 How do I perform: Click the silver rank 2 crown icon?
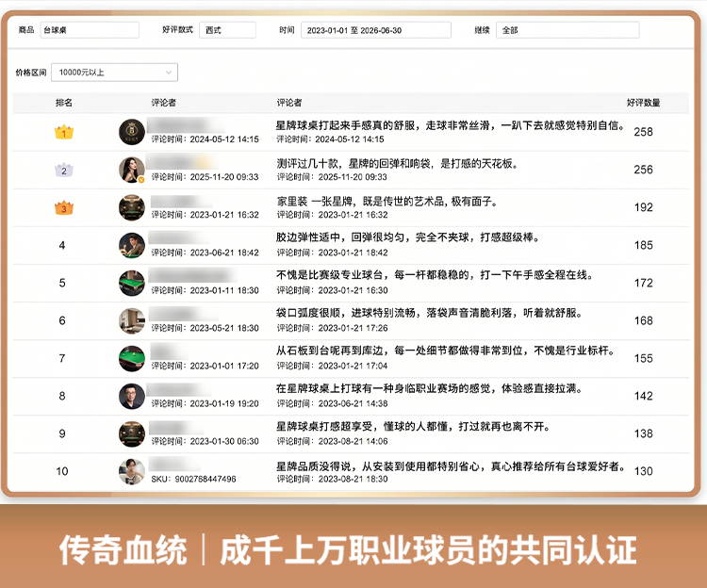pos(64,170)
